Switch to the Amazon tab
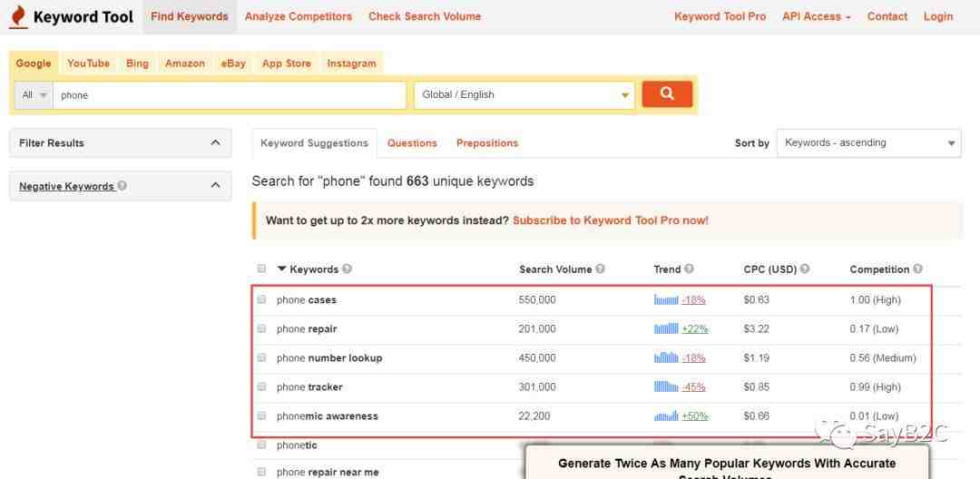This screenshot has width=980, height=479. [x=185, y=64]
